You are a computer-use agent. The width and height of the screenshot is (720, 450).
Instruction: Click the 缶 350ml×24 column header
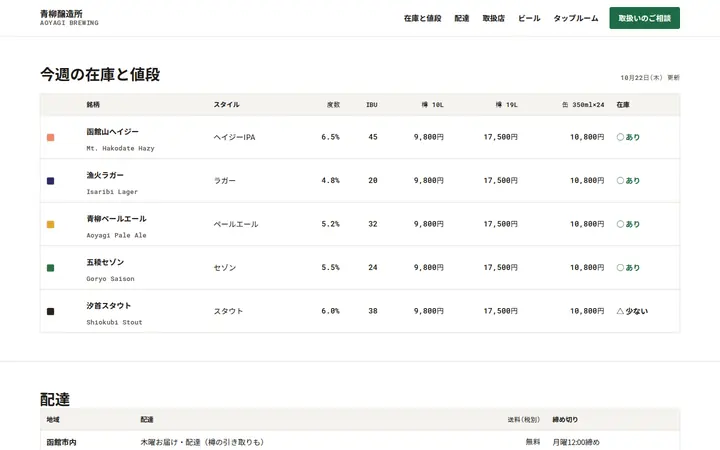click(x=583, y=105)
